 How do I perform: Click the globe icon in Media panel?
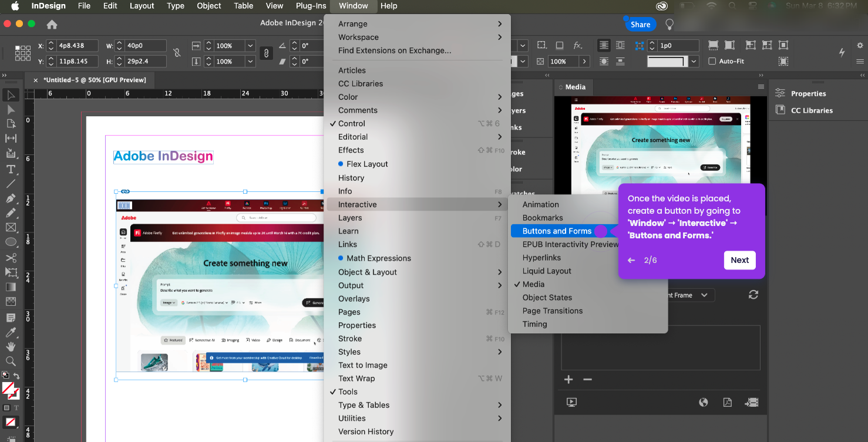coord(704,402)
